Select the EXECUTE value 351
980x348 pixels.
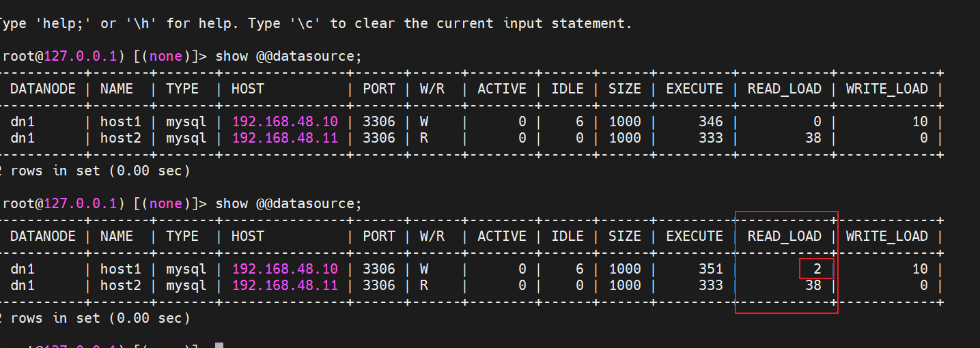tap(710, 269)
